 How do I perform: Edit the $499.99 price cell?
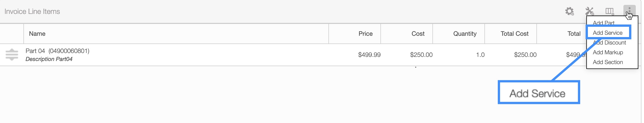point(369,55)
